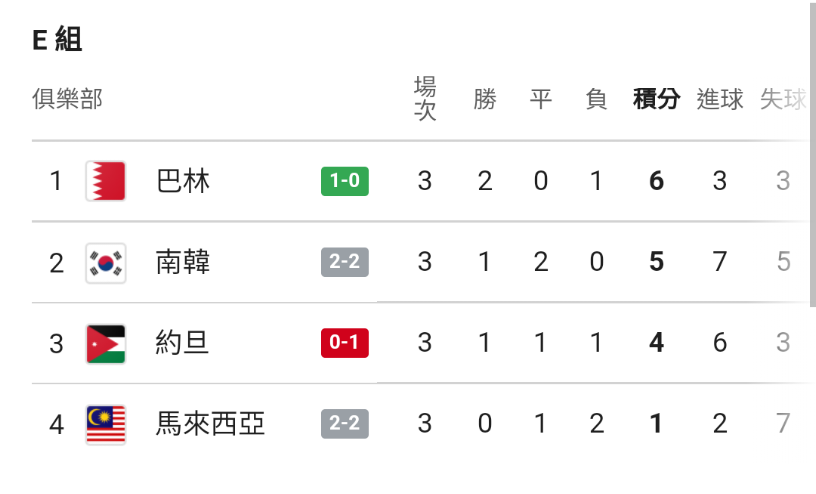816x494 pixels.
Task: Open the 巴林 team link
Action: [183, 181]
